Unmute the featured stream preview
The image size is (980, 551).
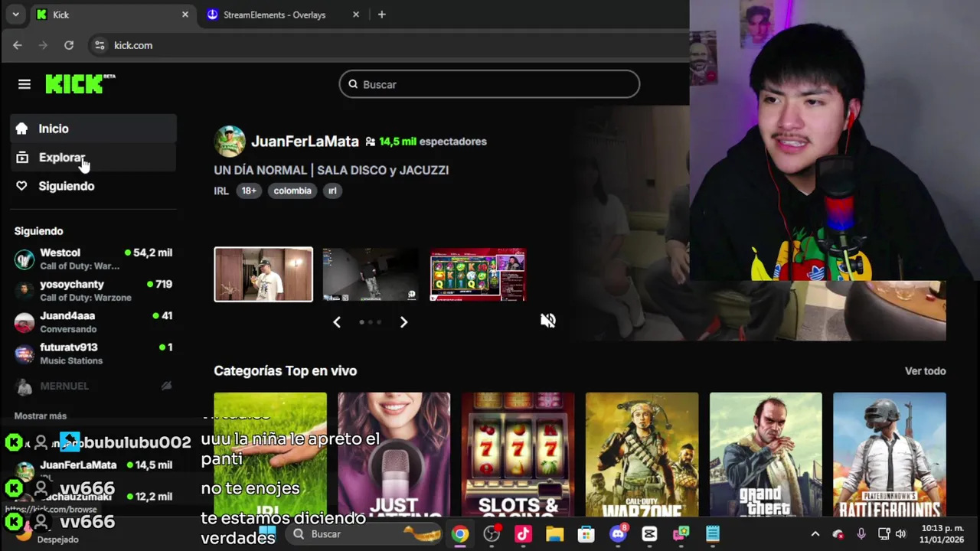point(547,321)
